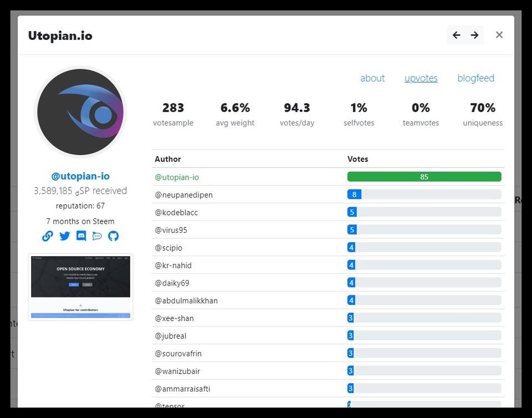
Task: Open the chat bubble icon link
Action: pyautogui.click(x=97, y=236)
